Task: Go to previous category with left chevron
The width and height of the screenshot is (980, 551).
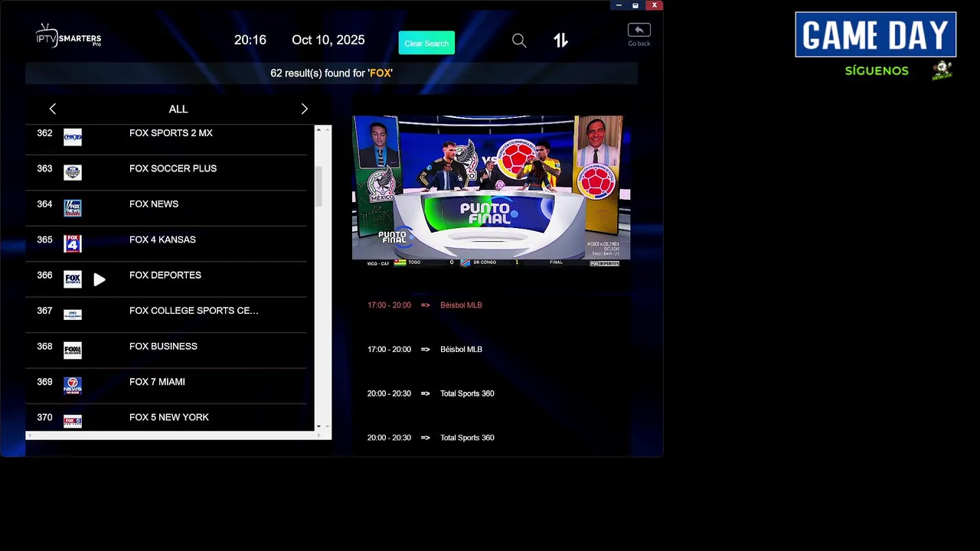Action: click(52, 109)
